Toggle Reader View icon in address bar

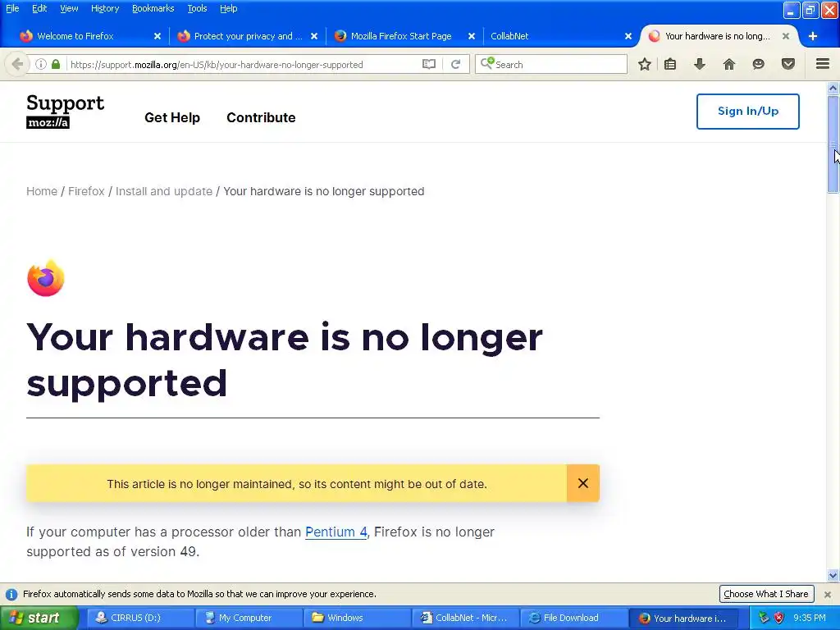coord(428,64)
